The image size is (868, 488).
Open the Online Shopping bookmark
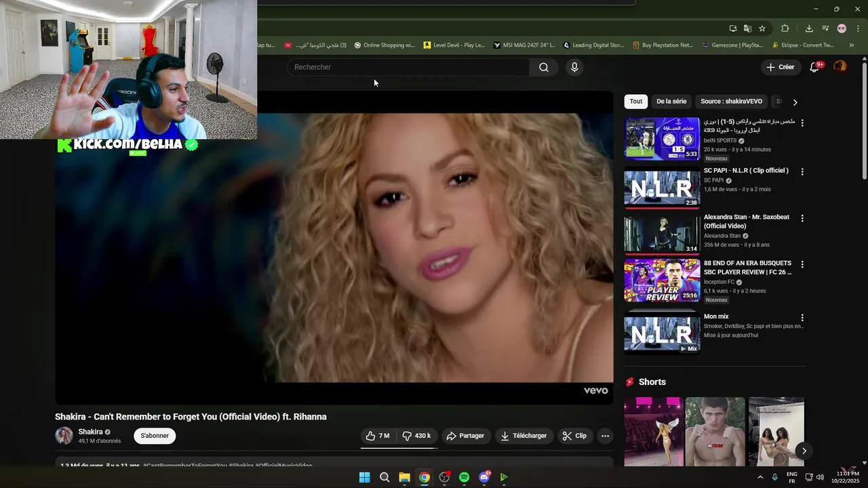[x=384, y=45]
